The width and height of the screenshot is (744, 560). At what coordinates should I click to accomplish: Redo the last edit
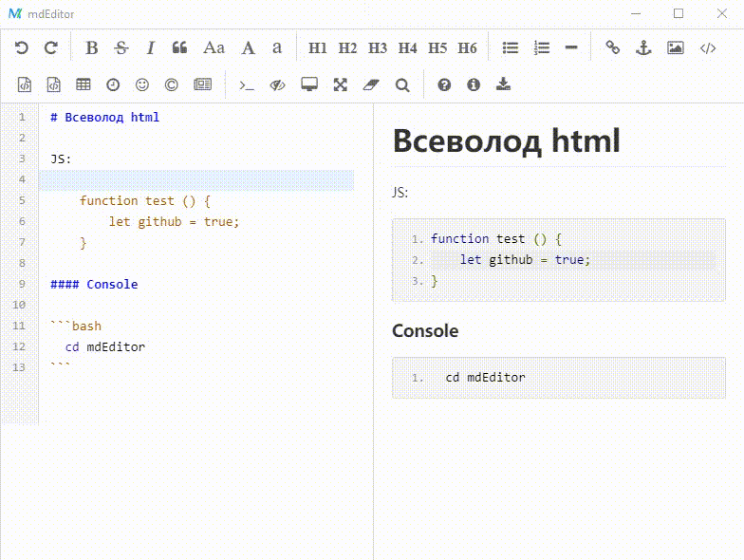[51, 47]
